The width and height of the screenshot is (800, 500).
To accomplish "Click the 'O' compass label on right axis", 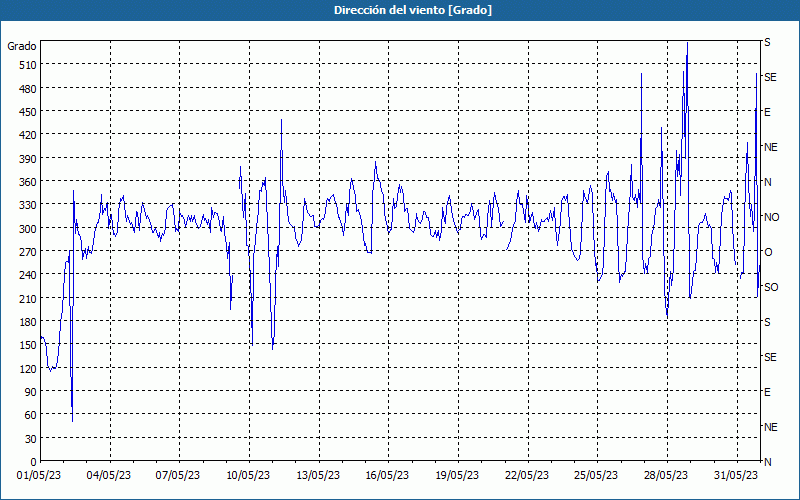I will pos(768,252).
